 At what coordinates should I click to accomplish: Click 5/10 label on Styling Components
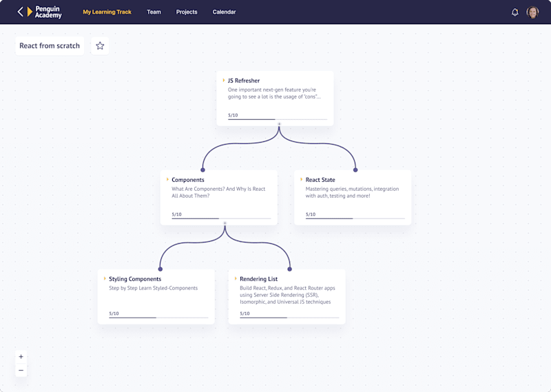[114, 313]
